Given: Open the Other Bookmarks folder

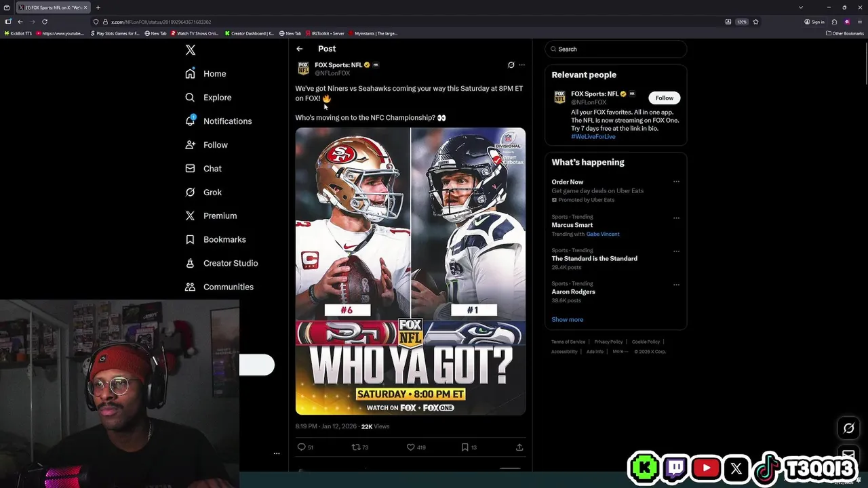Looking at the screenshot, I should (845, 33).
